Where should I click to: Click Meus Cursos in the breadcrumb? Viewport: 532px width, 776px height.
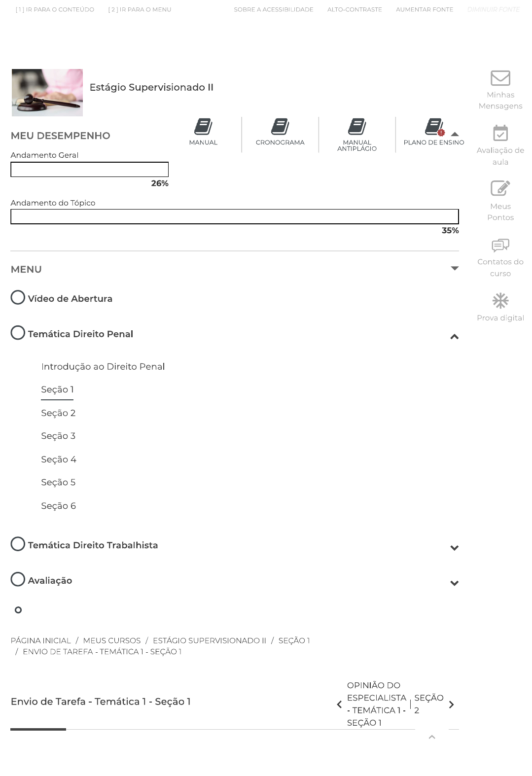click(112, 640)
